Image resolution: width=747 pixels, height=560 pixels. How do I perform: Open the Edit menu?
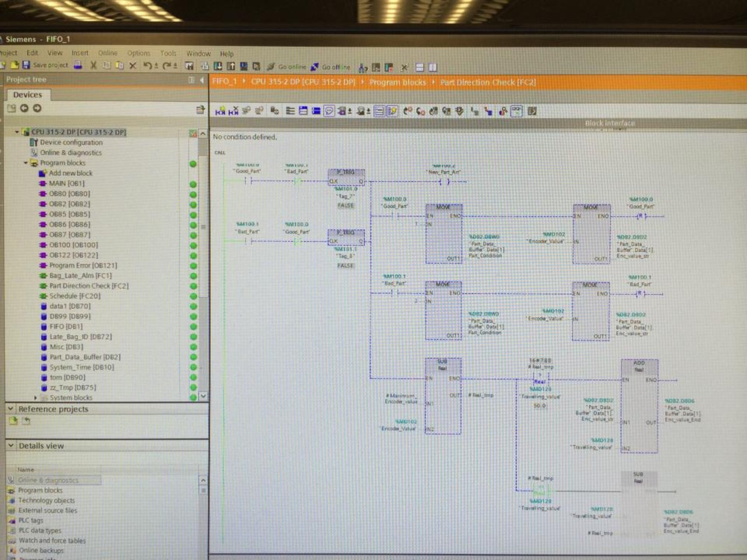pos(32,53)
